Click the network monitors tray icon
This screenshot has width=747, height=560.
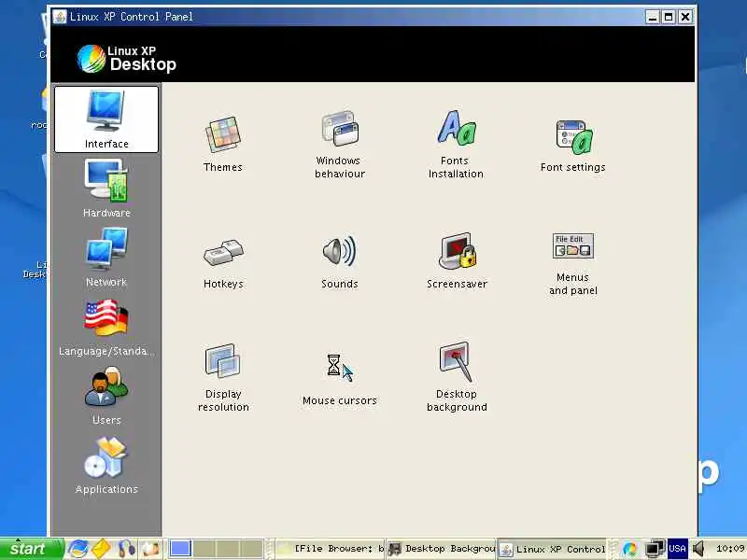(655, 549)
